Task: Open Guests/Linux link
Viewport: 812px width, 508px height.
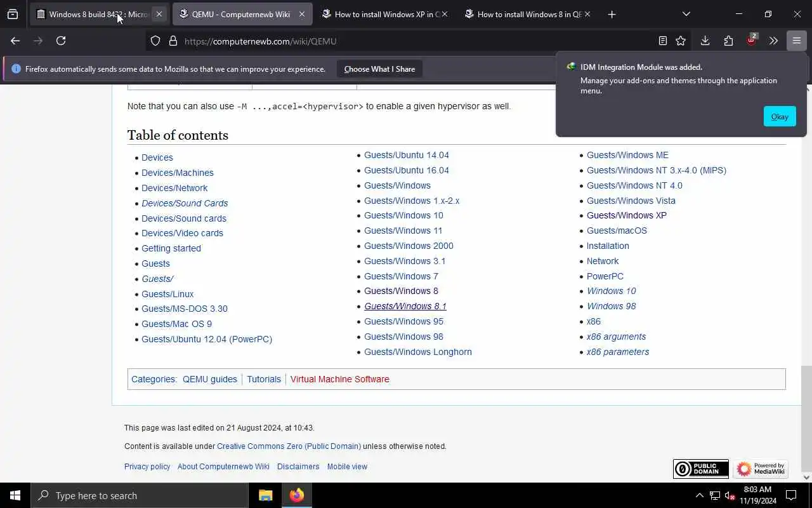Action: (x=167, y=294)
